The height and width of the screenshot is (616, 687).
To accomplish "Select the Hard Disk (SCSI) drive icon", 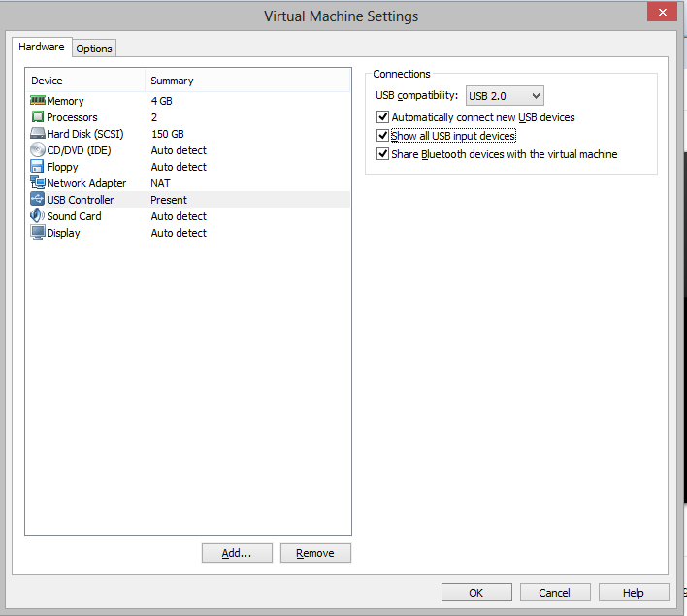I will click(x=38, y=133).
